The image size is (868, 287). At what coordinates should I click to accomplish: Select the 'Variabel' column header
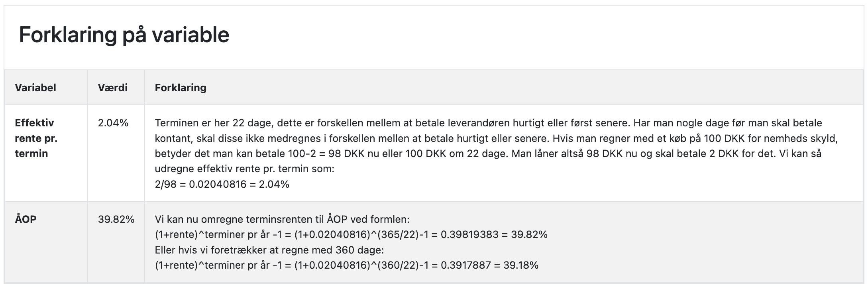point(35,88)
